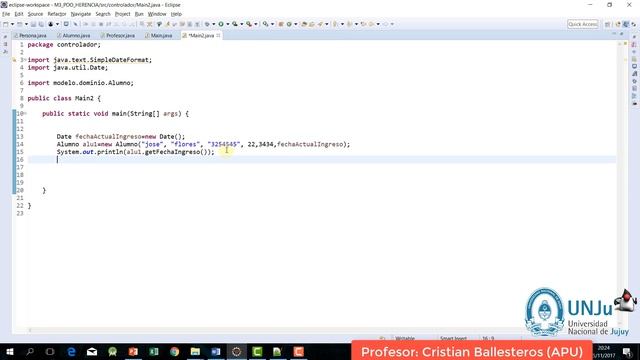Click the import modelo.dominio.Alumno line
Viewport: 640px width, 360px height.
click(80, 83)
